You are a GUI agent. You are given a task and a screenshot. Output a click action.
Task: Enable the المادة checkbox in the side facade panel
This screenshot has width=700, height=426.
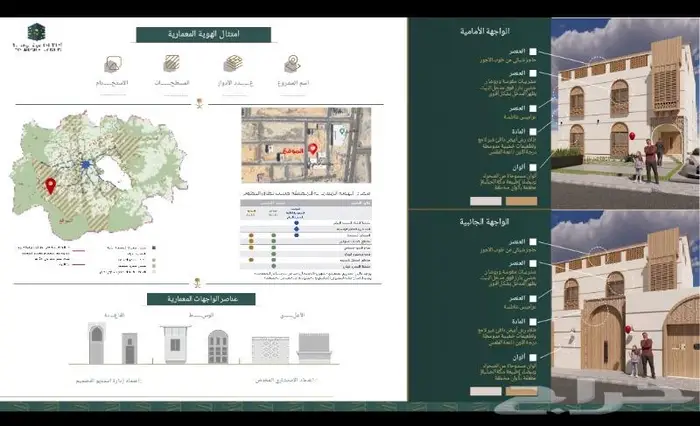pyautogui.click(x=533, y=321)
